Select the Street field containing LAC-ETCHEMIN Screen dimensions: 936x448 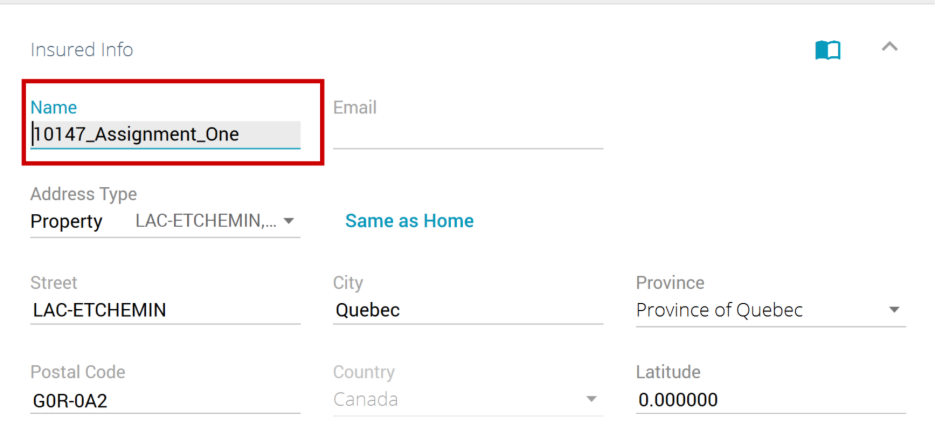pyautogui.click(x=165, y=310)
